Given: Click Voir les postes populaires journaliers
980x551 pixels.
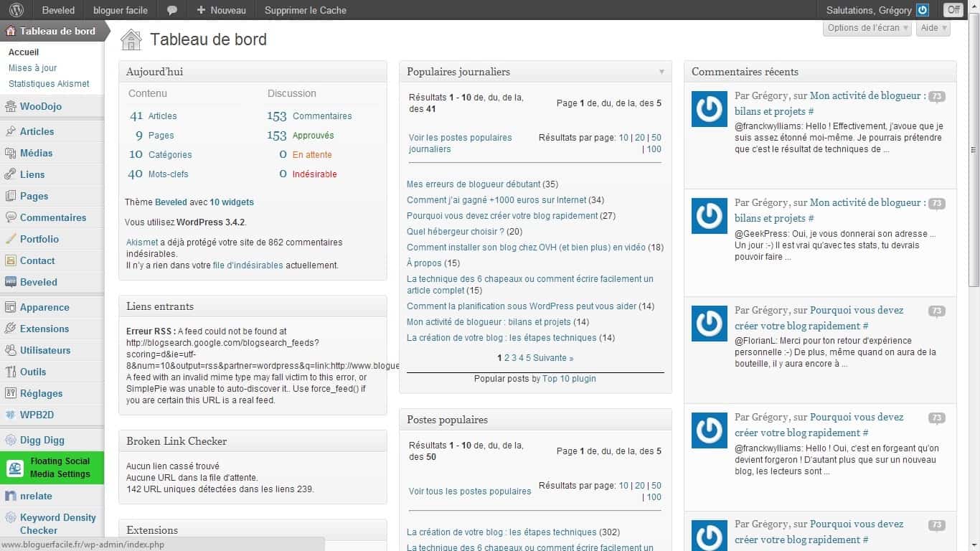Looking at the screenshot, I should coord(461,143).
